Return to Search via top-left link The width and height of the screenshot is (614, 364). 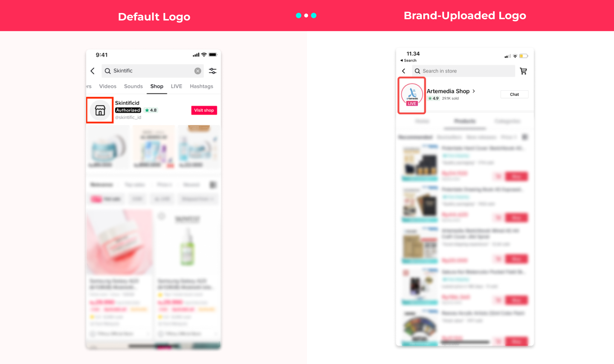pos(408,60)
